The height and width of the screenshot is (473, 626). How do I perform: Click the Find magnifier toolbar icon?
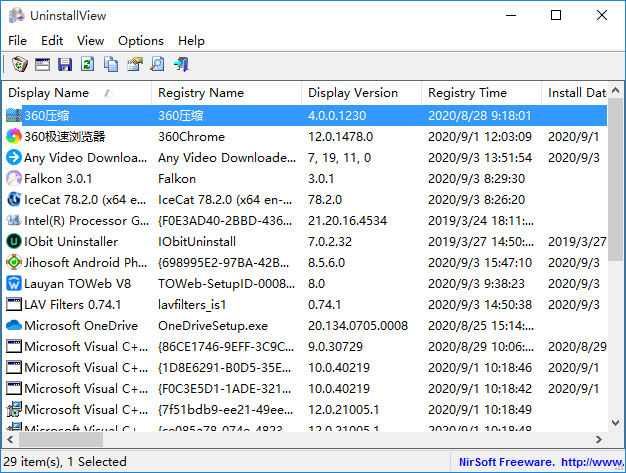tap(157, 65)
